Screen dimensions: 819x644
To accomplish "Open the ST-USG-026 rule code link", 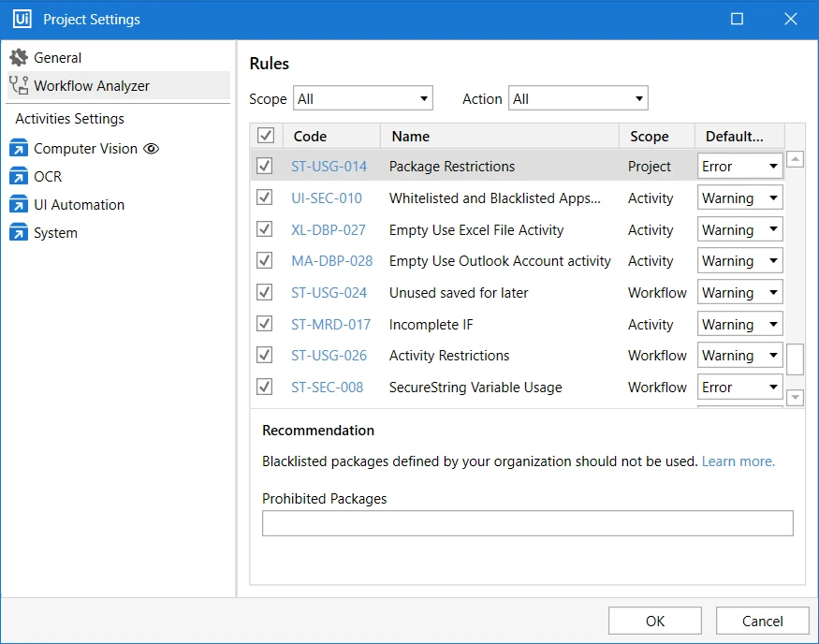I will pyautogui.click(x=329, y=355).
